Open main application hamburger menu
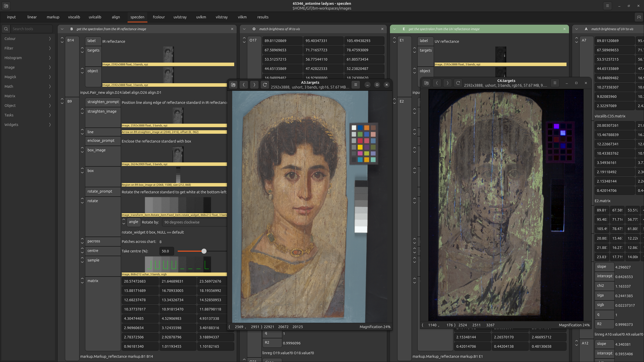Screen dimensions: 644x362 [607, 6]
